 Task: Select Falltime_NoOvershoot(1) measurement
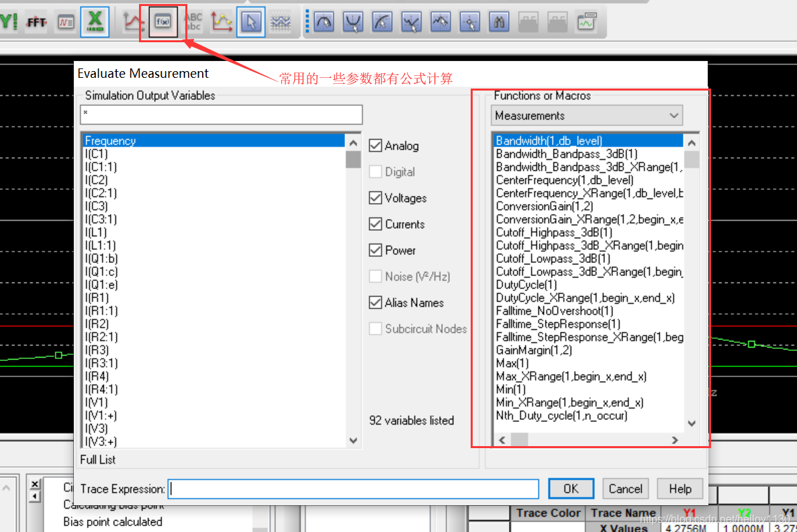click(x=588, y=311)
